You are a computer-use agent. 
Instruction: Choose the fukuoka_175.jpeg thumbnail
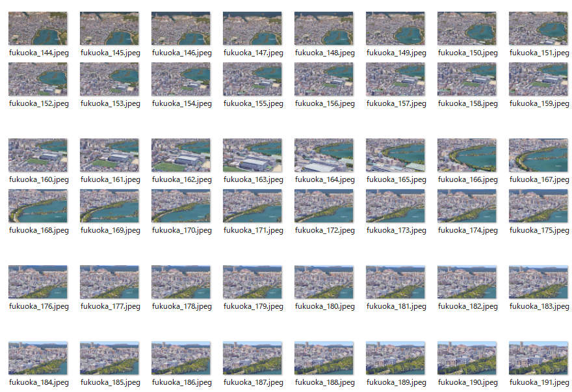538,206
